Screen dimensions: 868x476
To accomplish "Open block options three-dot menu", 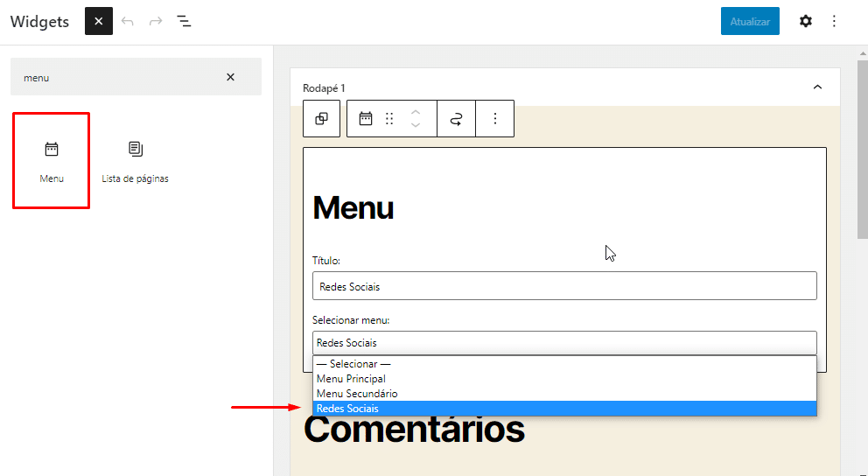I will pyautogui.click(x=494, y=119).
